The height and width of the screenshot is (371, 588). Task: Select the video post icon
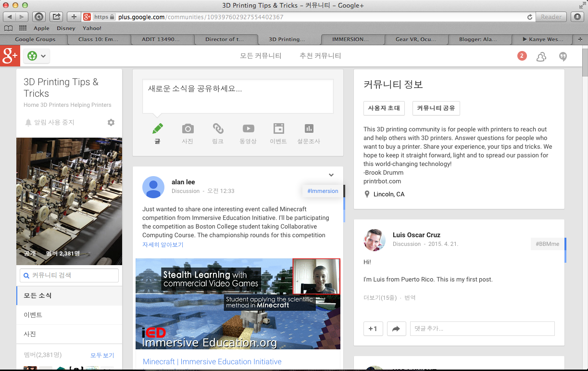point(248,128)
